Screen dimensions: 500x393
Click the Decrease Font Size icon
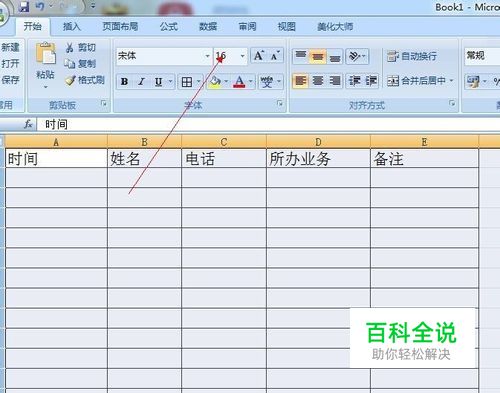[275, 56]
